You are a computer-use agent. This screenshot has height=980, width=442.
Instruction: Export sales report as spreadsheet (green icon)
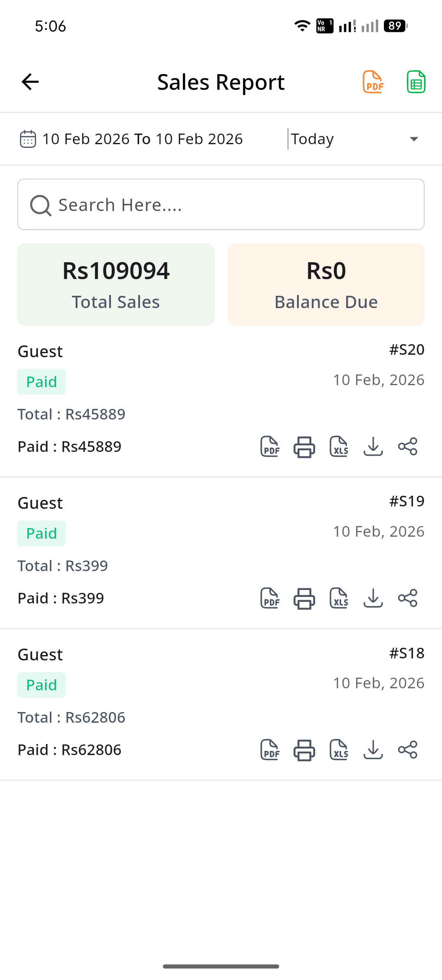click(416, 82)
